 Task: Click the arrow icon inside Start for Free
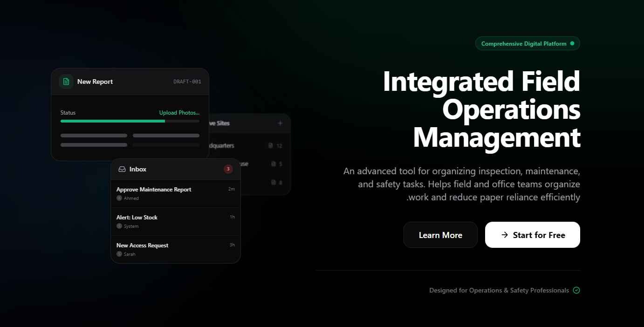tap(504, 235)
